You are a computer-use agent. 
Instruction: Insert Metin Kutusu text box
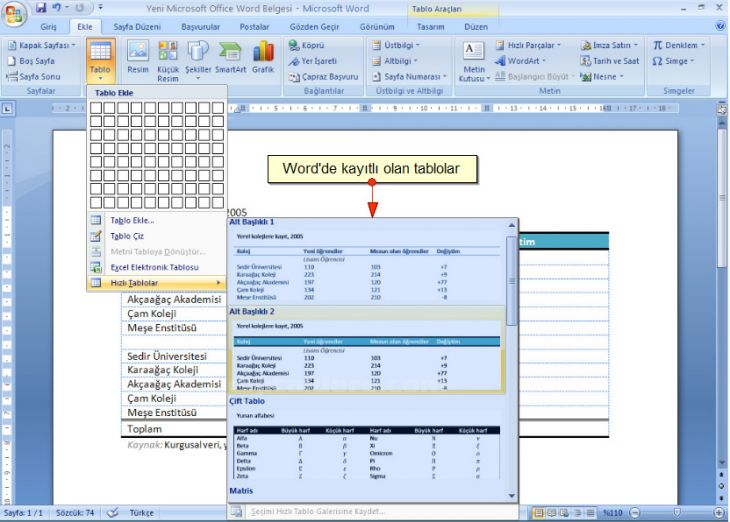[474, 61]
